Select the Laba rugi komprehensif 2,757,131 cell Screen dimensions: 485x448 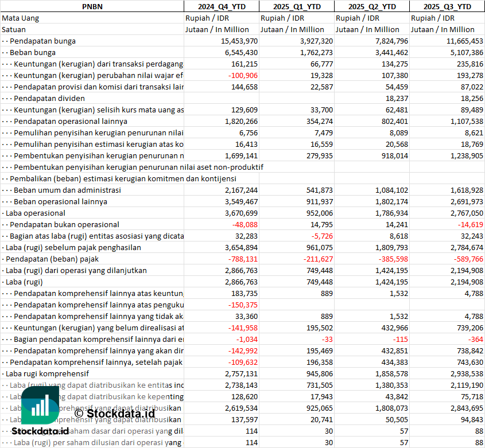tap(222, 374)
